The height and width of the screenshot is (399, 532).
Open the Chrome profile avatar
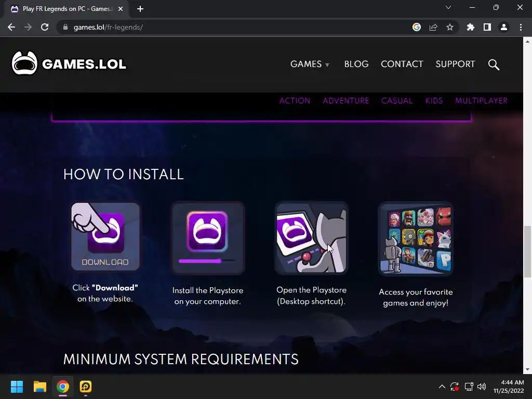504,27
